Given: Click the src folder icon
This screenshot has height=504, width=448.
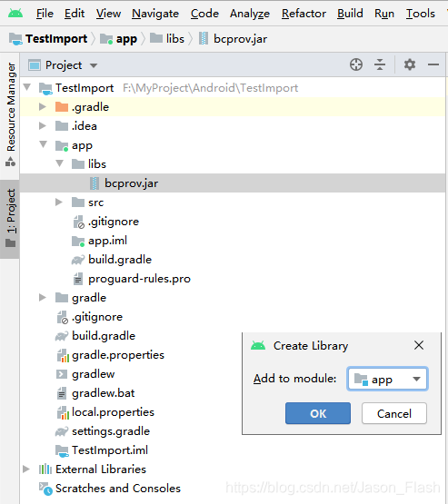Looking at the screenshot, I should pyautogui.click(x=78, y=203).
